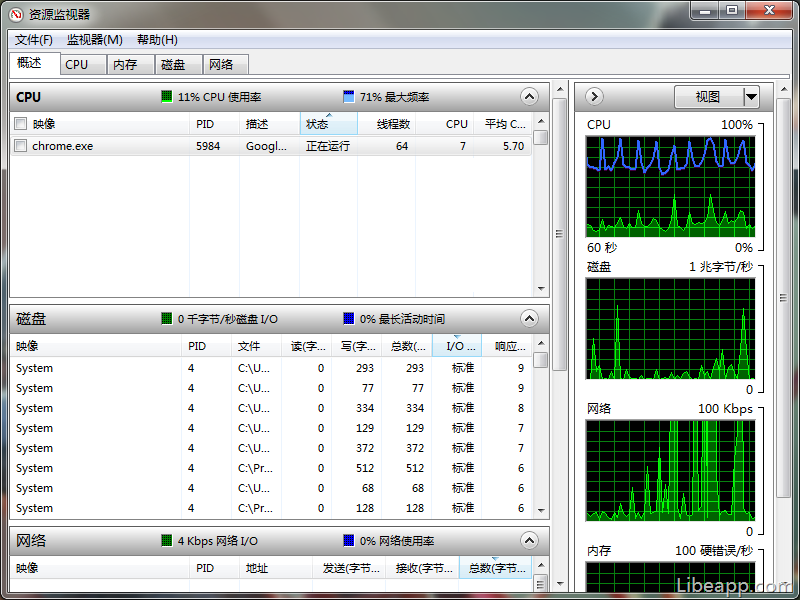Switch to the CPU tab
The height and width of the screenshot is (600, 800).
tap(83, 65)
